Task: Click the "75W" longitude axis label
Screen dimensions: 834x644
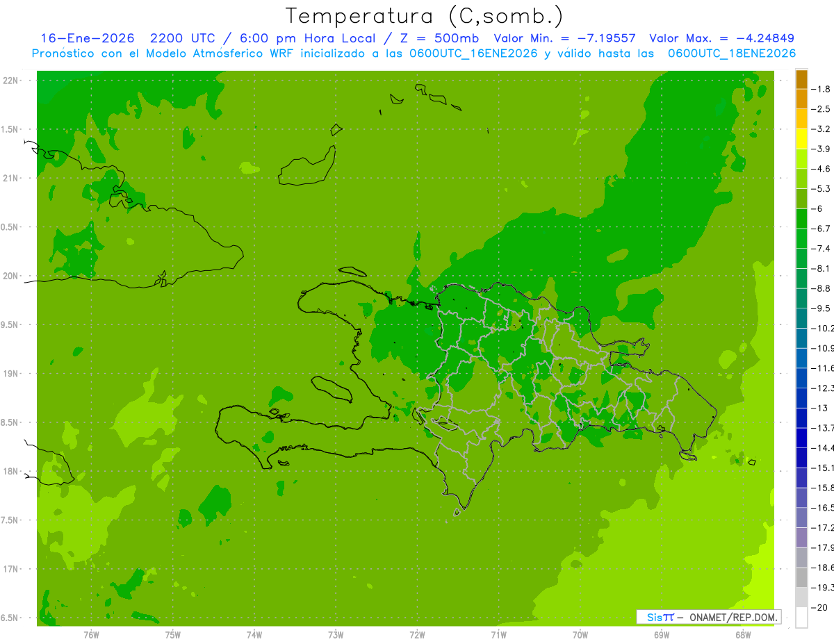Action: tap(173, 635)
